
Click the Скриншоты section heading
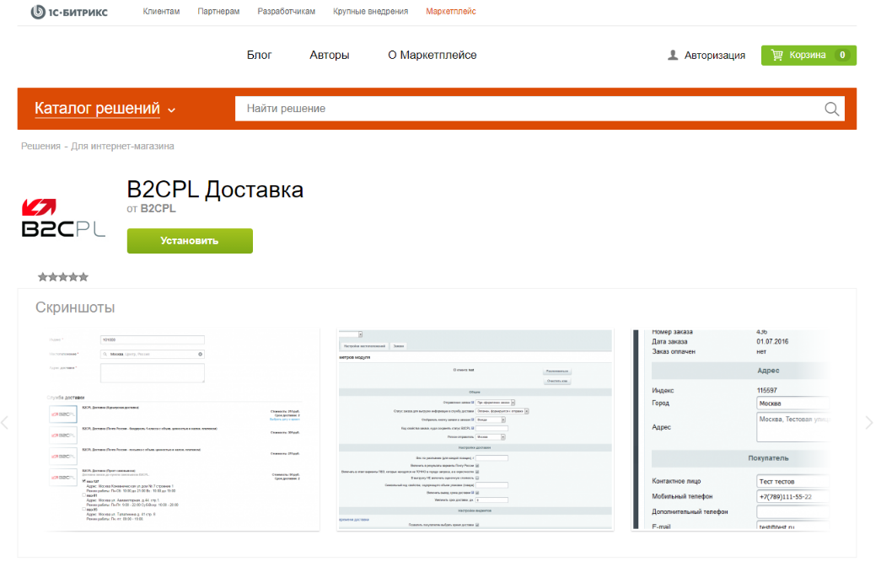click(75, 307)
